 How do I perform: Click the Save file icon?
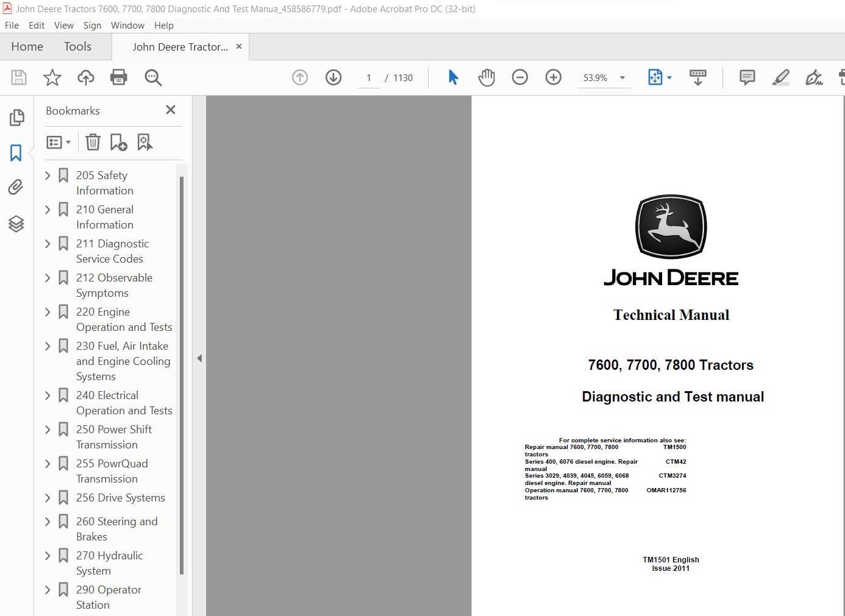(x=19, y=77)
